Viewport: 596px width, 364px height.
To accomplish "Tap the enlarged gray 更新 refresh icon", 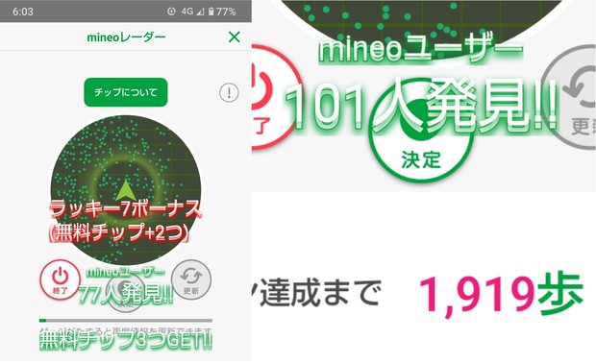I will coord(569,97).
